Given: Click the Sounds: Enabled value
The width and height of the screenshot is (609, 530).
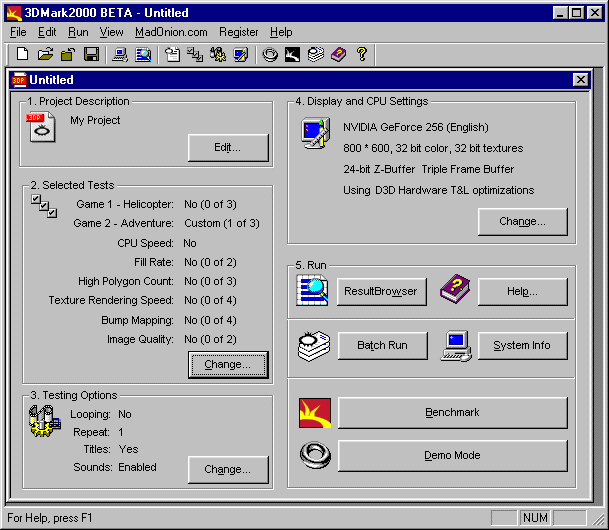Looking at the screenshot, I should tap(137, 467).
